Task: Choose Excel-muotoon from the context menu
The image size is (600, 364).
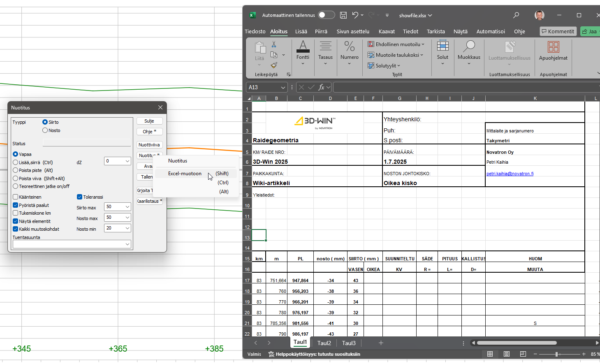Action: (184, 174)
